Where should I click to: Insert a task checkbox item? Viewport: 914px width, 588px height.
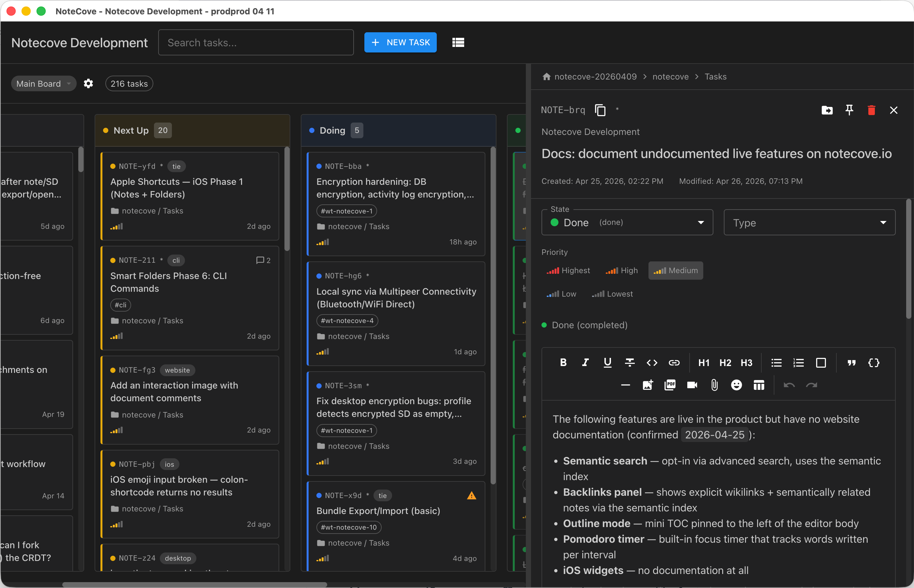coord(820,362)
